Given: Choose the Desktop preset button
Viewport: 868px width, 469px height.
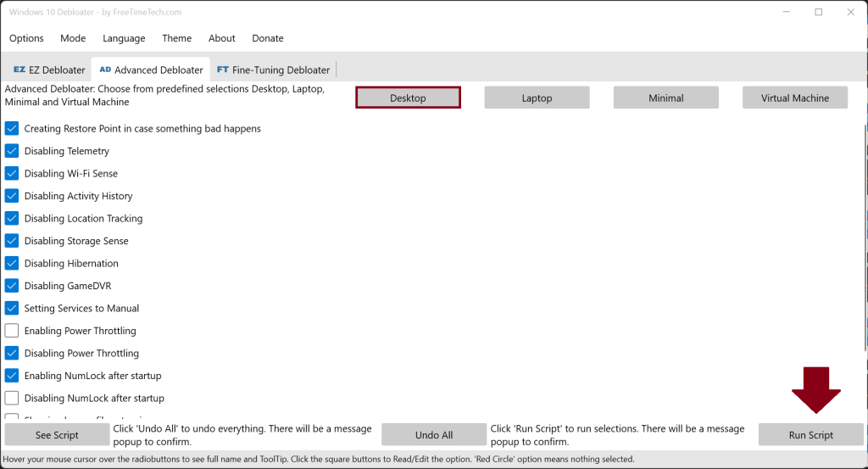Looking at the screenshot, I should click(x=408, y=98).
